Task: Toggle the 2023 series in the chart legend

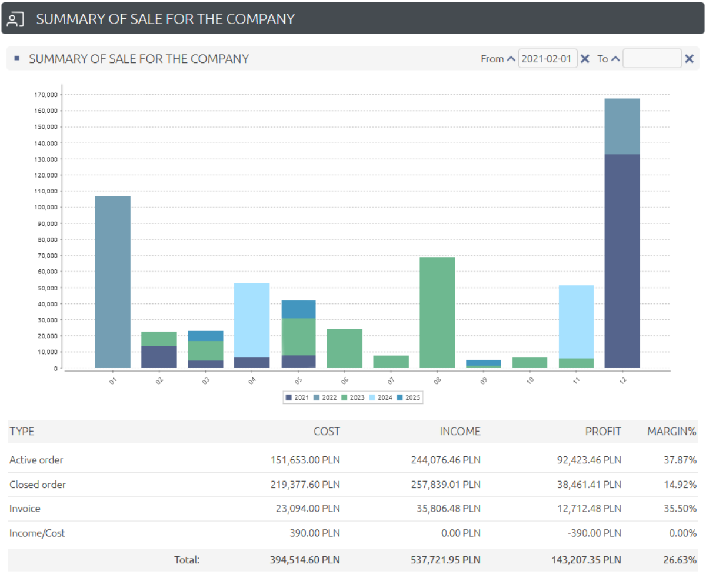Action: click(354, 397)
